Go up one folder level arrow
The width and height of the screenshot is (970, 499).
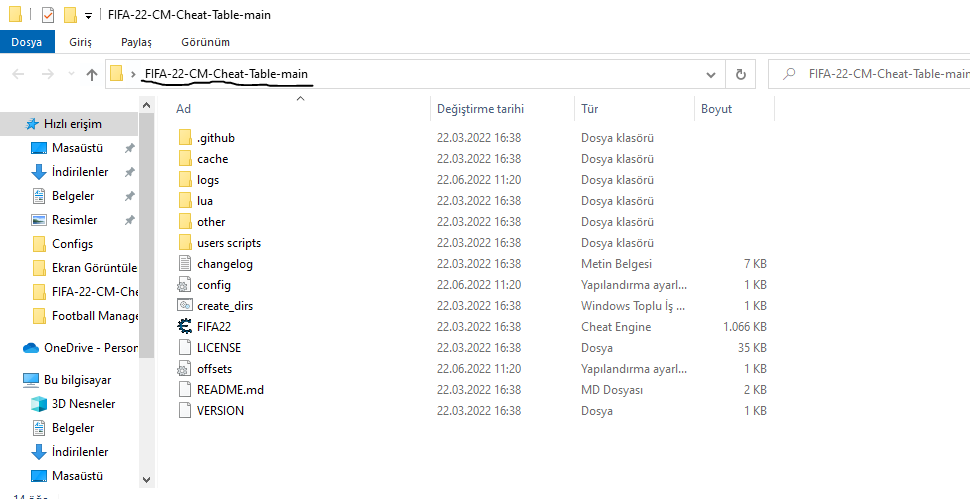tap(92, 75)
